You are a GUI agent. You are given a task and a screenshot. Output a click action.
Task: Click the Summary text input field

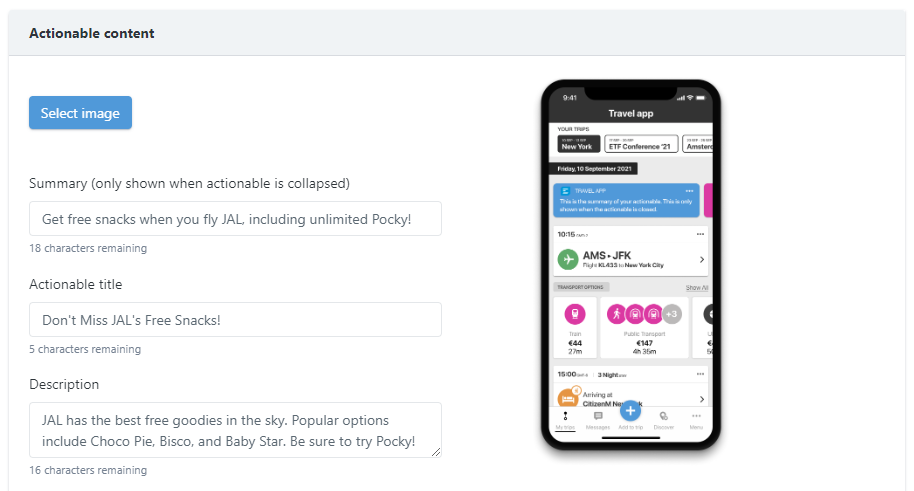point(235,219)
